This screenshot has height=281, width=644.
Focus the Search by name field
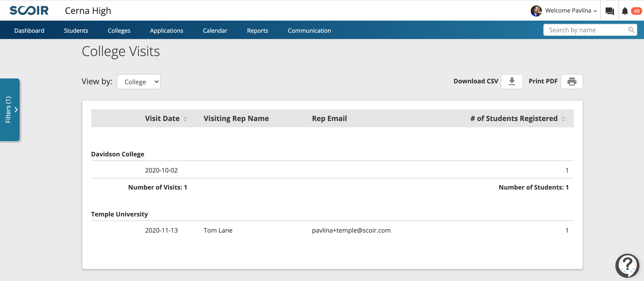(x=590, y=30)
